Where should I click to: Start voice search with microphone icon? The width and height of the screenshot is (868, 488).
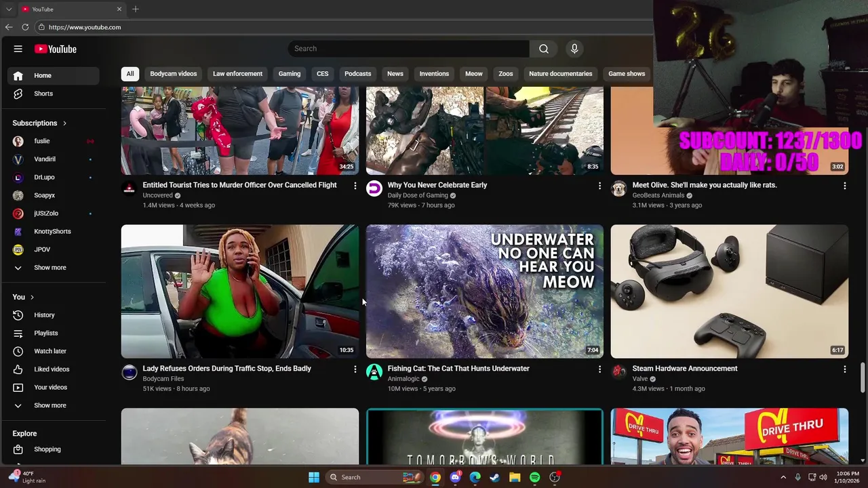[x=574, y=49]
